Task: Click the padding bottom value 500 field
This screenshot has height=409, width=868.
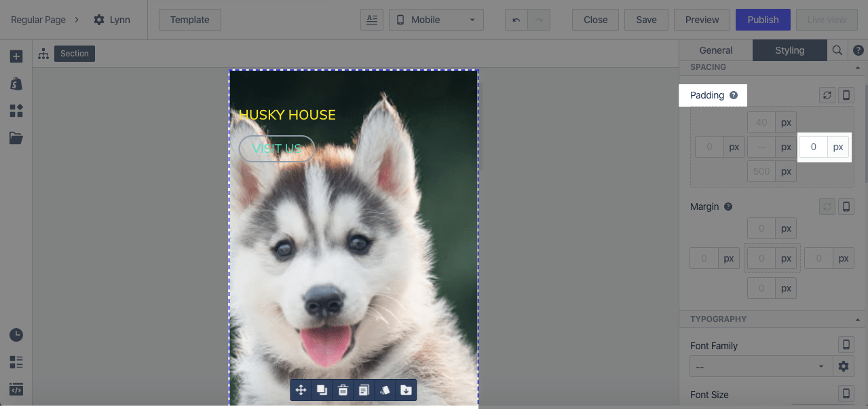Action: 761,171
